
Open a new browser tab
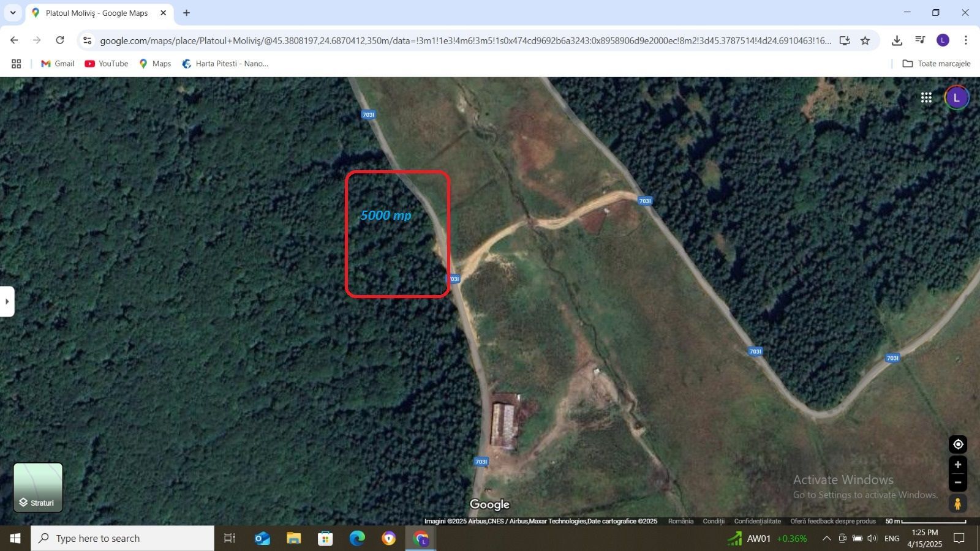pos(186,13)
